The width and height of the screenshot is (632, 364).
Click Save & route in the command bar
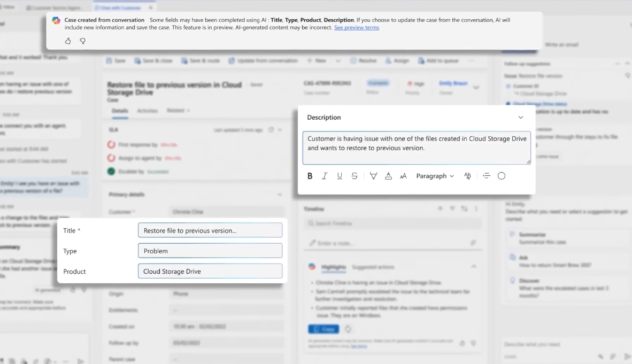pos(201,60)
